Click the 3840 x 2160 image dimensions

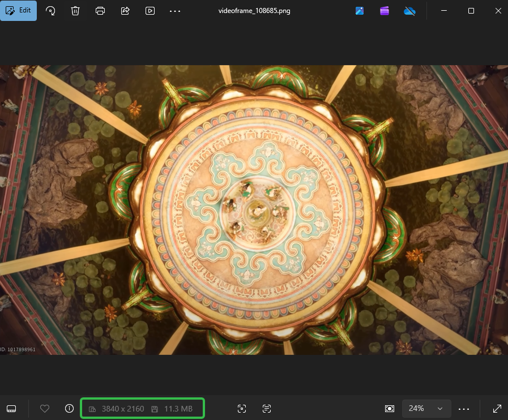[x=122, y=409]
